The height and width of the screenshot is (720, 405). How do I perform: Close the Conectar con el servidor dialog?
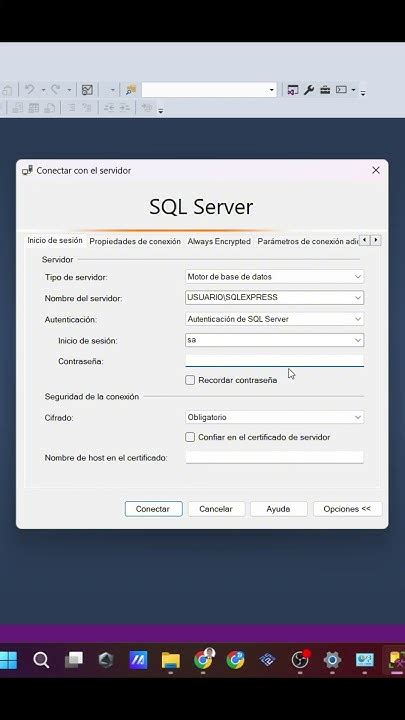[x=376, y=170]
